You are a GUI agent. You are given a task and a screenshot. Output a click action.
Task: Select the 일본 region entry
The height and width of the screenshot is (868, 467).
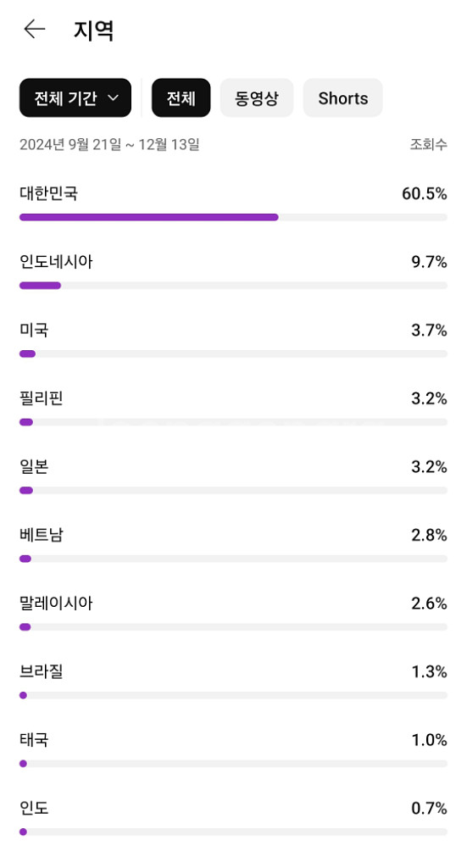[x=234, y=476]
